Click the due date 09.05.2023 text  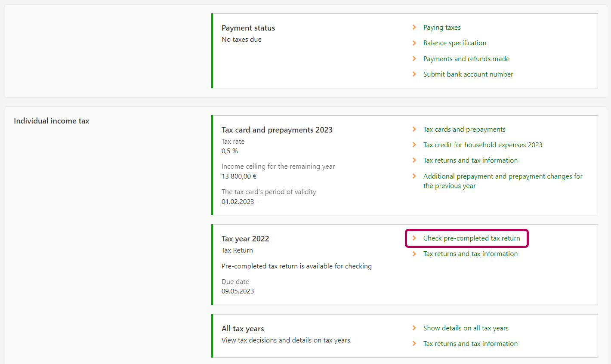point(238,291)
